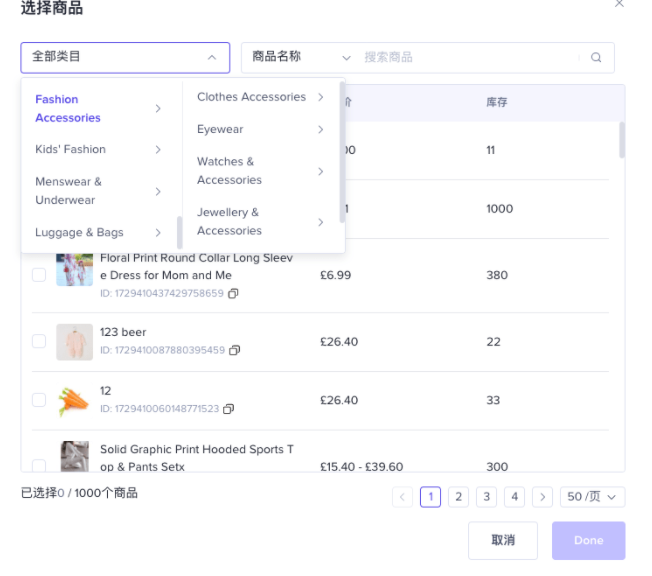Click the carrot product thumbnail
This screenshot has width=652, height=576.
74,400
